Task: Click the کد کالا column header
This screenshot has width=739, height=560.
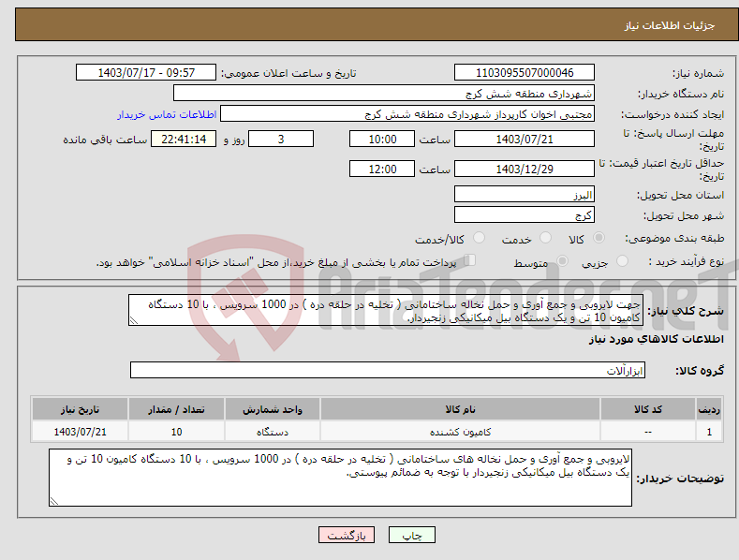Action: (648, 409)
